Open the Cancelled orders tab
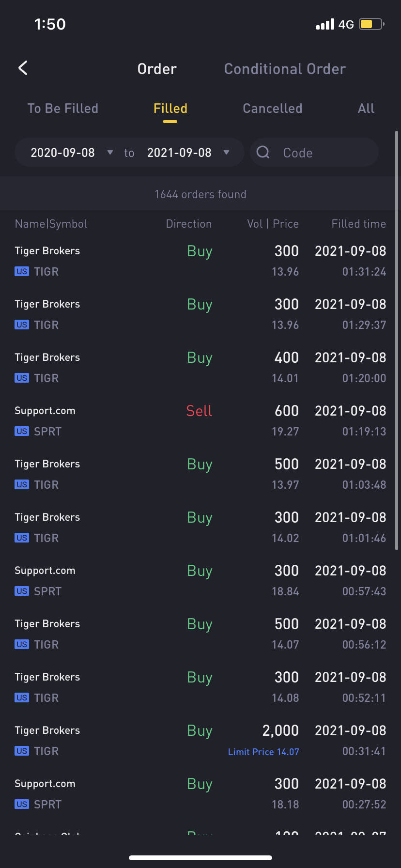 point(273,108)
